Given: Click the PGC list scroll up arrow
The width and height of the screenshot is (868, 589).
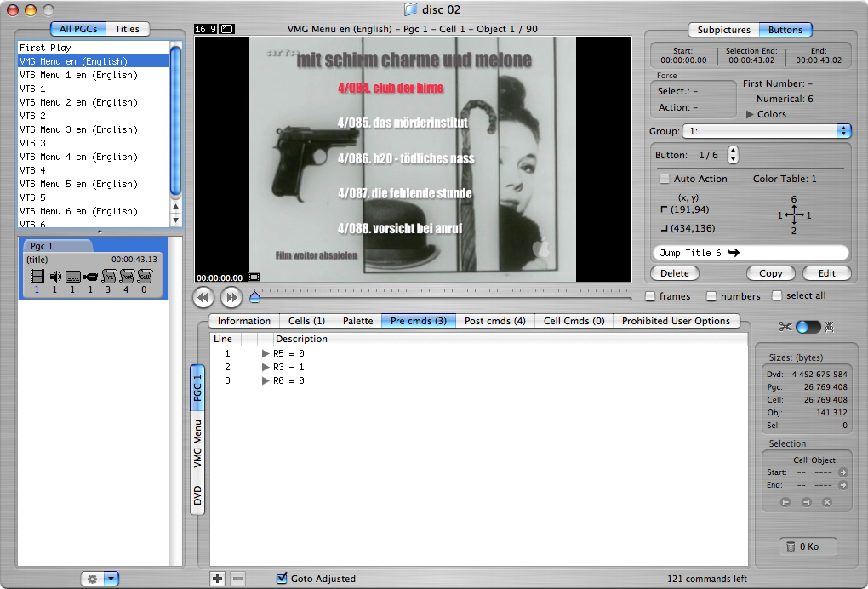Looking at the screenshot, I should point(176,207).
